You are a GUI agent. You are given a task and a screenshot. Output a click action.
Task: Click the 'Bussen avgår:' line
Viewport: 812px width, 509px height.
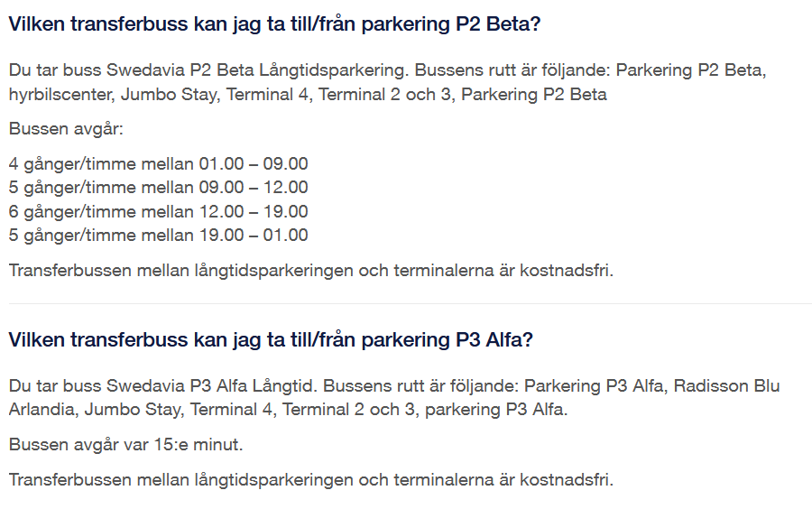pos(66,129)
